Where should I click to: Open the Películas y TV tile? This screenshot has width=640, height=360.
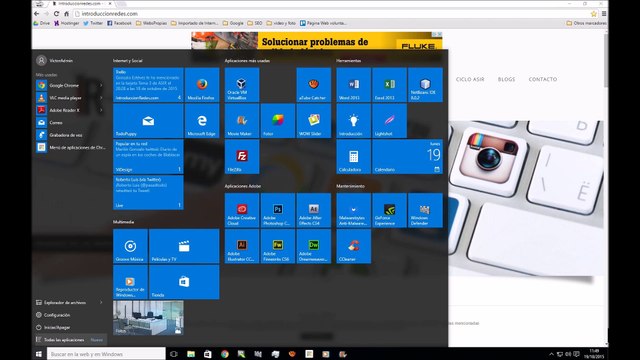[184, 246]
